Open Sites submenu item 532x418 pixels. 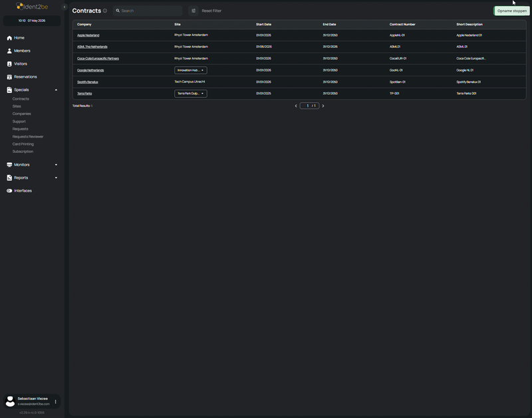tap(17, 106)
